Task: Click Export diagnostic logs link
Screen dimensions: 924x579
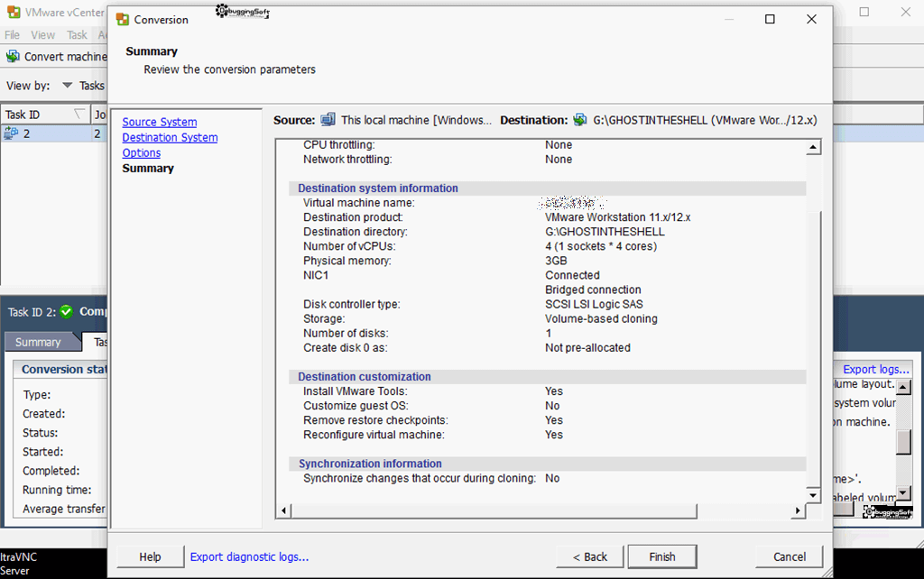Action: pyautogui.click(x=249, y=556)
